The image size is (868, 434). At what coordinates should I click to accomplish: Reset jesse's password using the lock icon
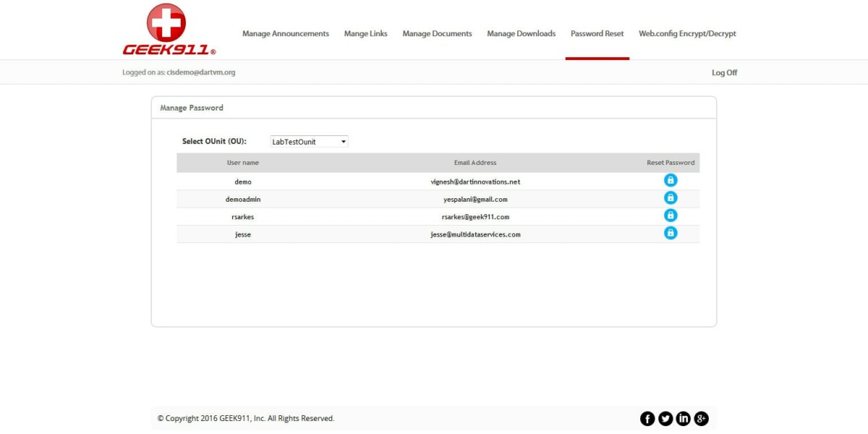point(670,232)
